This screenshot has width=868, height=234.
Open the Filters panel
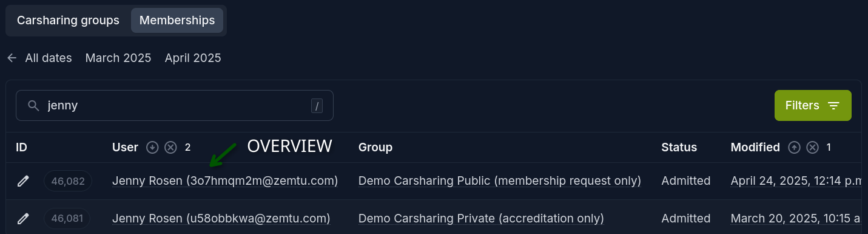point(813,105)
